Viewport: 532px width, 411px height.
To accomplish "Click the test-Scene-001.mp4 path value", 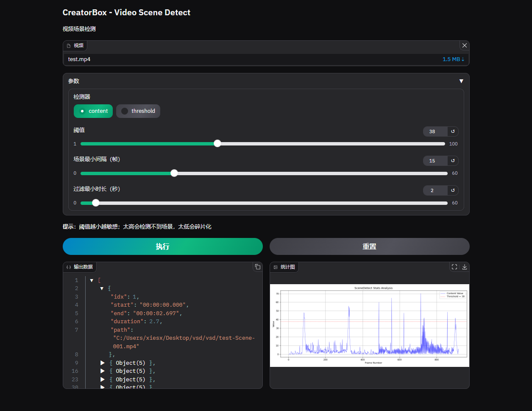I will point(184,342).
